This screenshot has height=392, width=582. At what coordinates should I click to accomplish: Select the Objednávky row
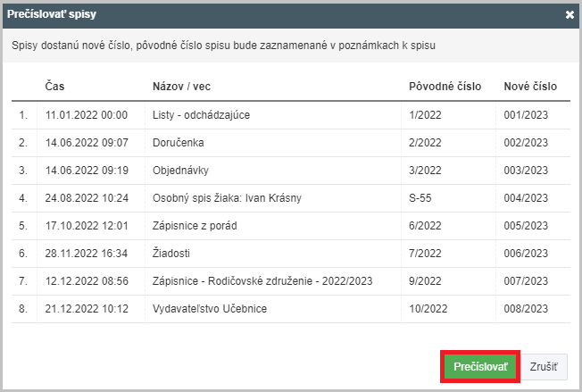[x=291, y=171]
